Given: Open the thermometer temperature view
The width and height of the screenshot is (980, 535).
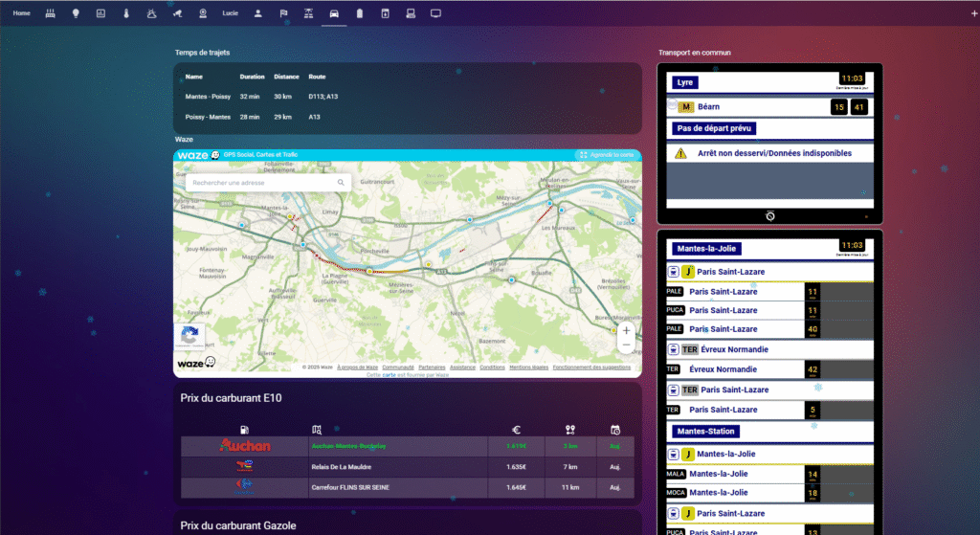Looking at the screenshot, I should (126, 13).
